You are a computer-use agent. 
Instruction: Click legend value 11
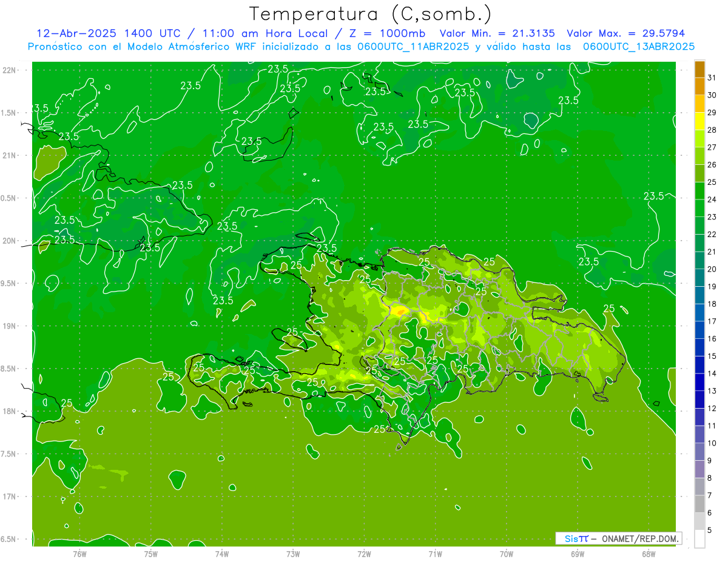712,426
